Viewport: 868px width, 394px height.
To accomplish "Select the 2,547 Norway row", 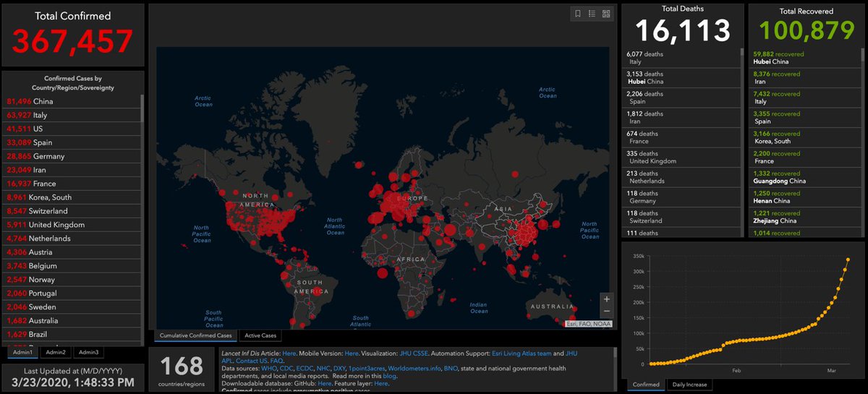I will click(x=72, y=280).
